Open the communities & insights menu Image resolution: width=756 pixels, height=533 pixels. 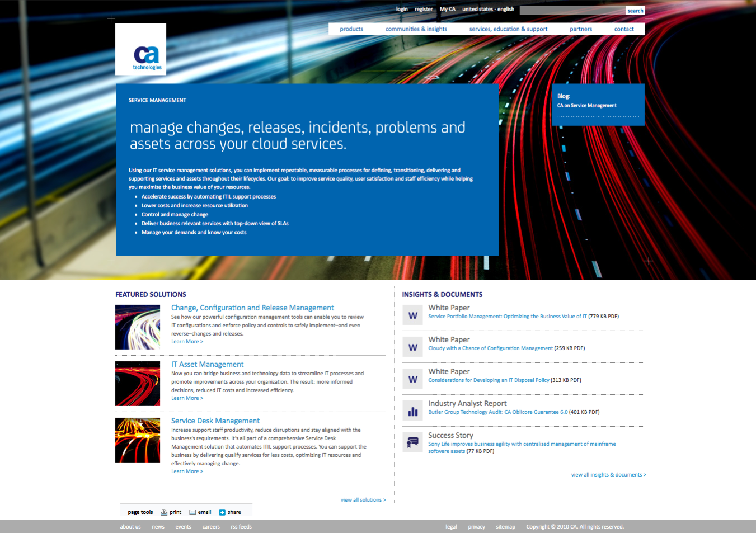point(416,29)
